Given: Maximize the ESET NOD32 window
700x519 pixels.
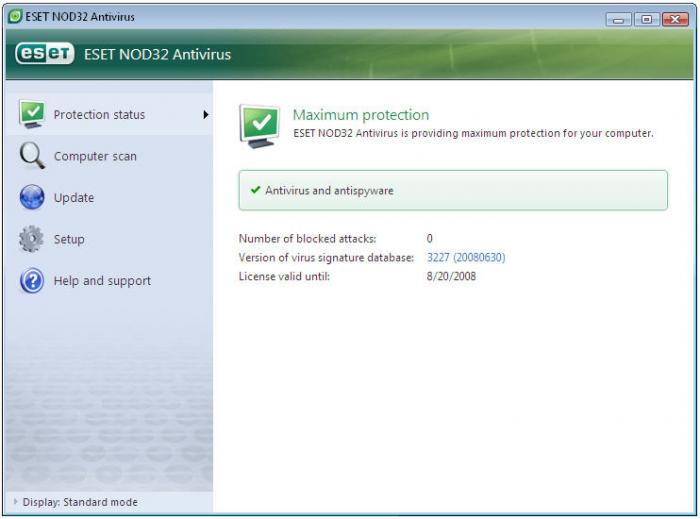Looking at the screenshot, I should [646, 19].
